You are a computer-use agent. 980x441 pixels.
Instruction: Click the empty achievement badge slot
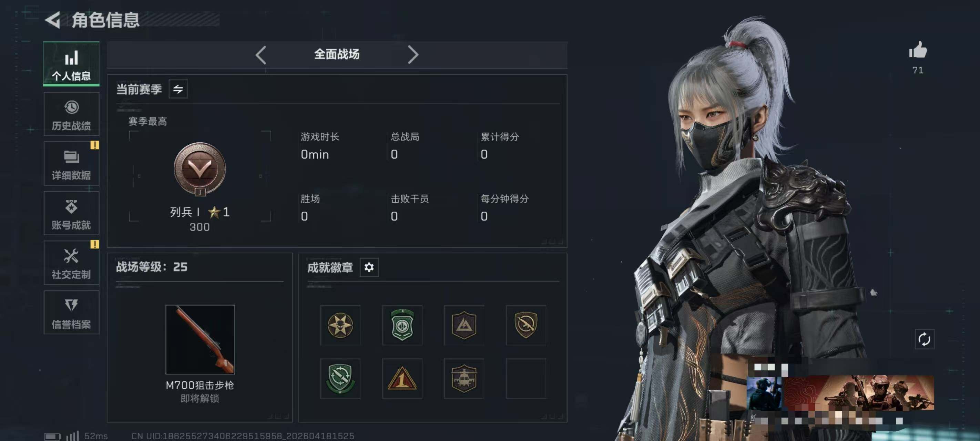point(526,379)
